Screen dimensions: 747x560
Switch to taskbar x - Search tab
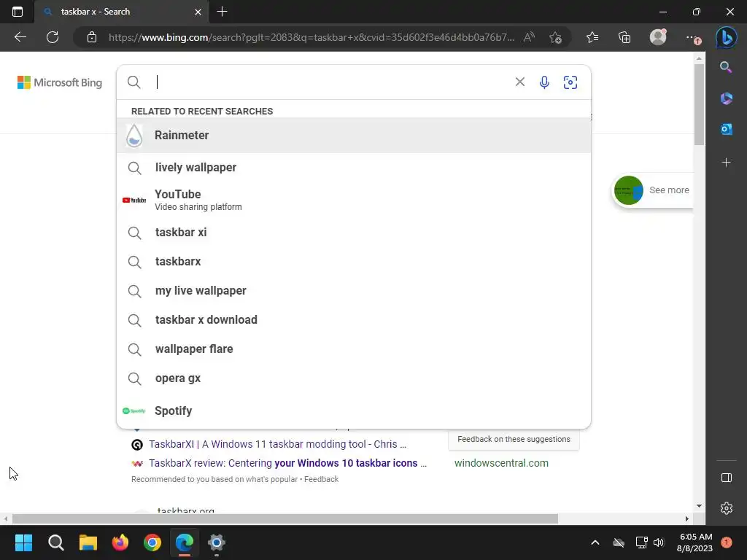pyautogui.click(x=122, y=12)
